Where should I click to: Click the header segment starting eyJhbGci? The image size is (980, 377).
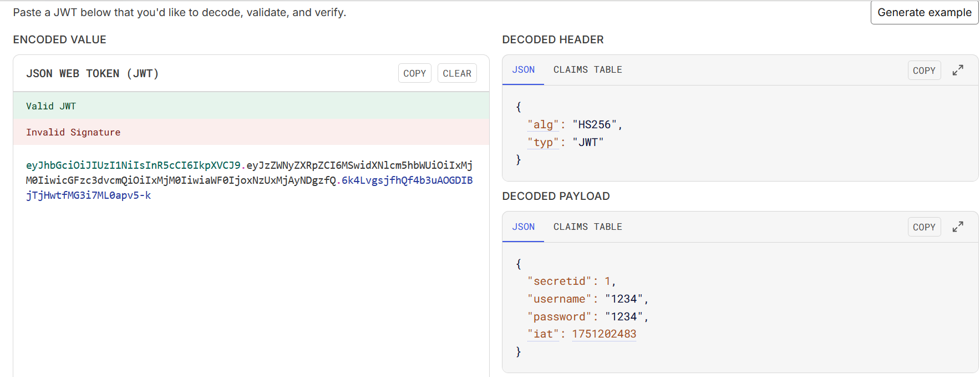[x=133, y=165]
